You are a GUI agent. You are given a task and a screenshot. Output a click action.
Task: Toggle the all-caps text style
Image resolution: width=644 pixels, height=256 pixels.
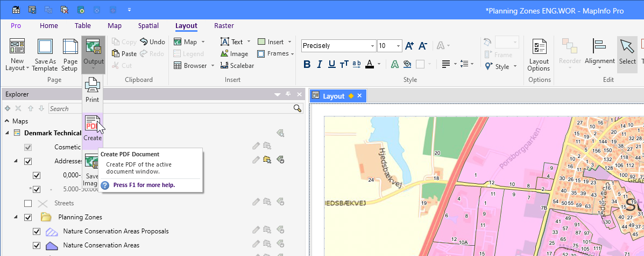click(344, 64)
